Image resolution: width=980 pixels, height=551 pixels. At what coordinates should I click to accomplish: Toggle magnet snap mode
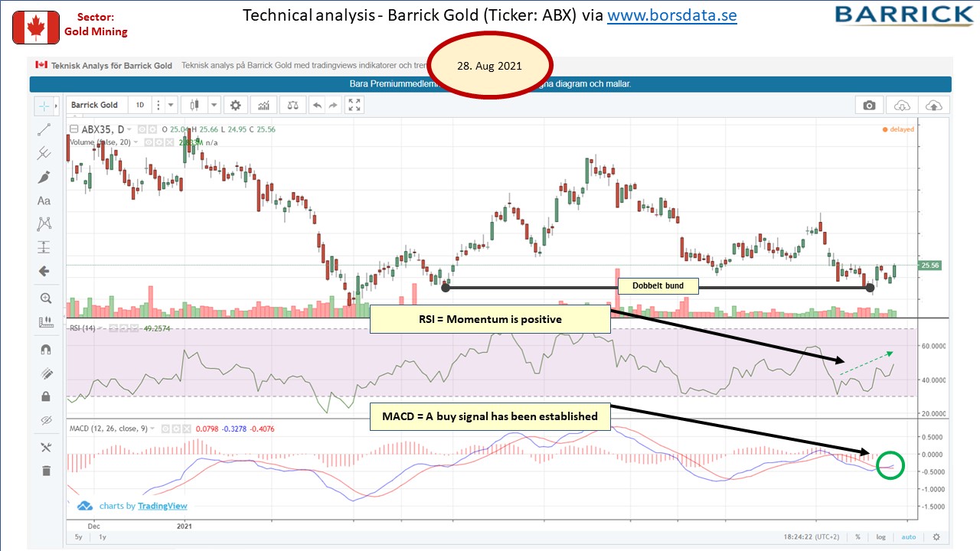tap(44, 349)
